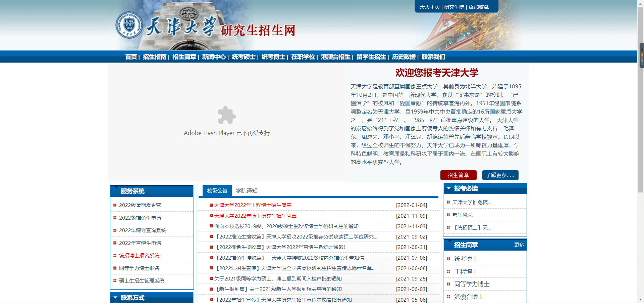644x303 pixels.
Task: Click the scrollbar down arrow
Action: tap(641, 299)
